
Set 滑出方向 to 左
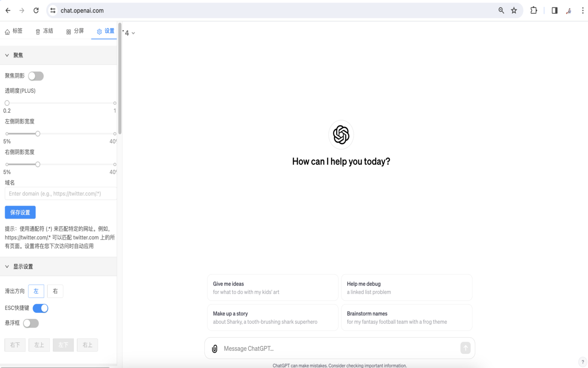click(x=36, y=291)
